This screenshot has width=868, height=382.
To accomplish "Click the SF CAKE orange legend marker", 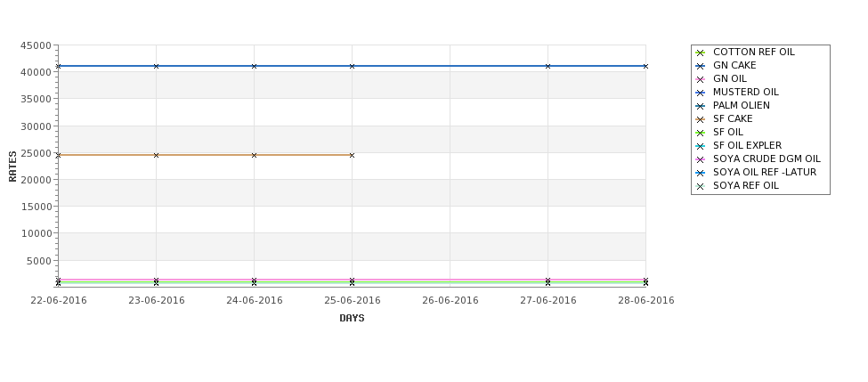I will pyautogui.click(x=701, y=119).
